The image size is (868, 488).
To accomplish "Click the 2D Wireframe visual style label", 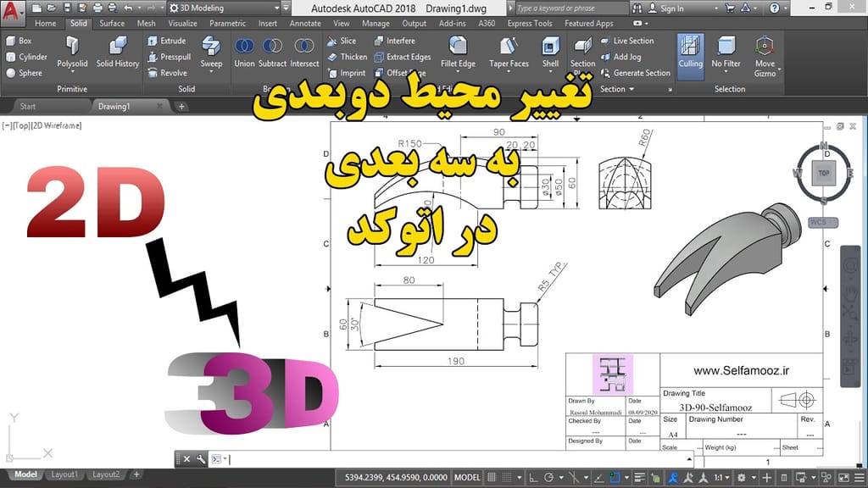I will click(x=56, y=125).
